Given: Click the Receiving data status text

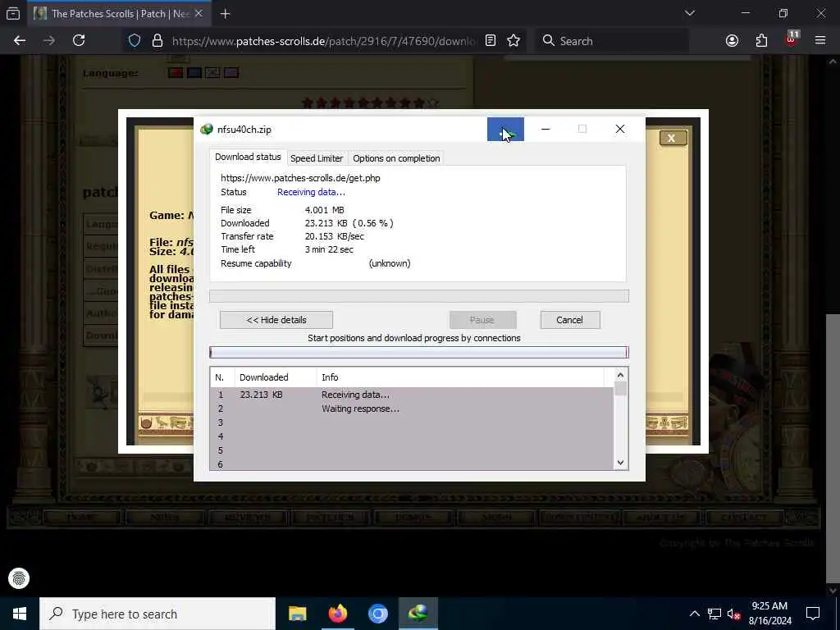Looking at the screenshot, I should [311, 192].
